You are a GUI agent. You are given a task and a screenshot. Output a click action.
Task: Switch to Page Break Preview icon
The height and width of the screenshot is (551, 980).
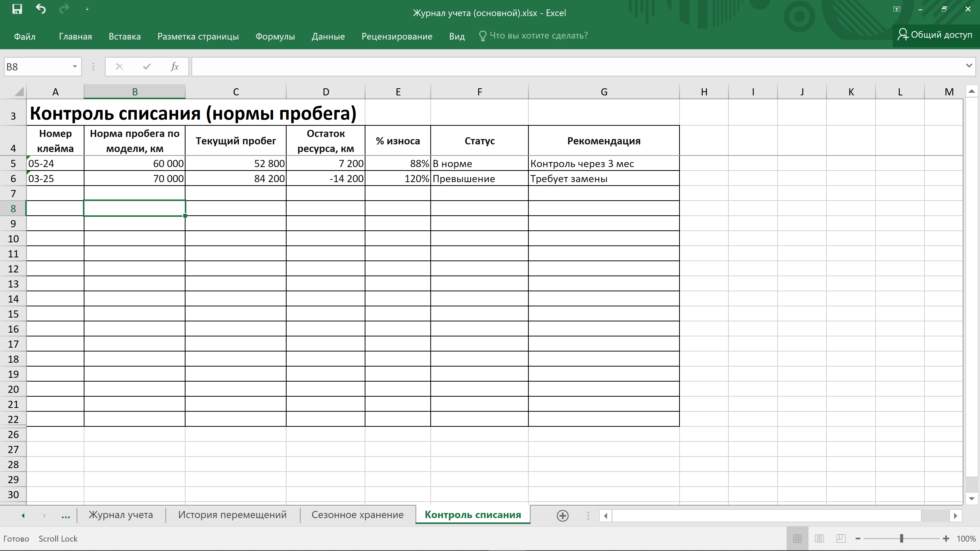pyautogui.click(x=841, y=539)
